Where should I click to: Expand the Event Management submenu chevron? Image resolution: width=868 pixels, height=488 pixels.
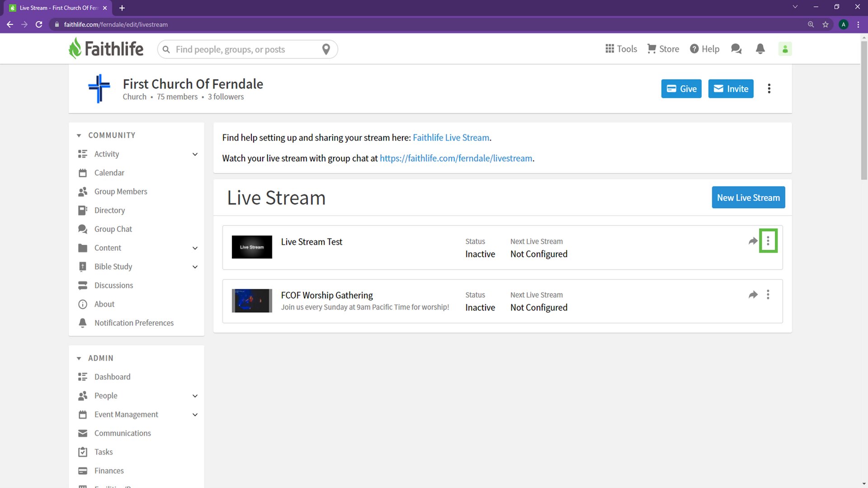coord(195,415)
